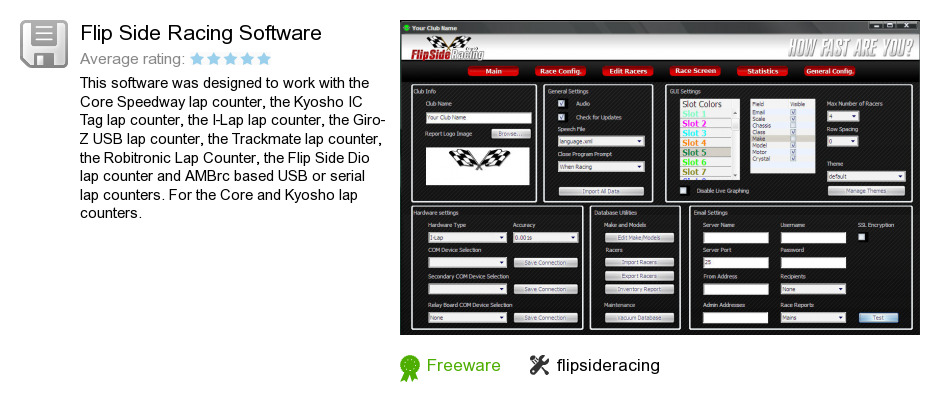Screen dimensions: 940x412
Task: Toggle the Check for Updates checkbox
Action: tap(562, 117)
